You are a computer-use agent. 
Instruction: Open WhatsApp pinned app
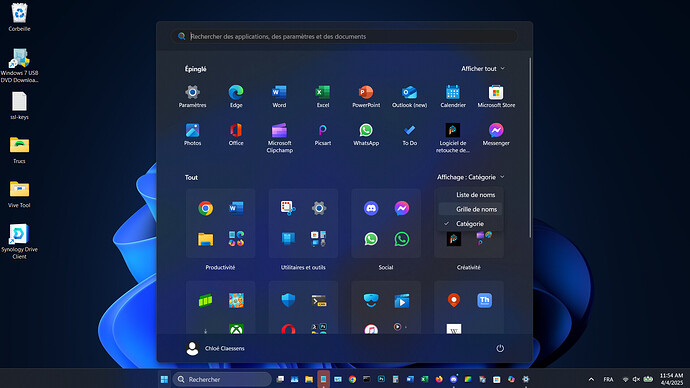(366, 134)
